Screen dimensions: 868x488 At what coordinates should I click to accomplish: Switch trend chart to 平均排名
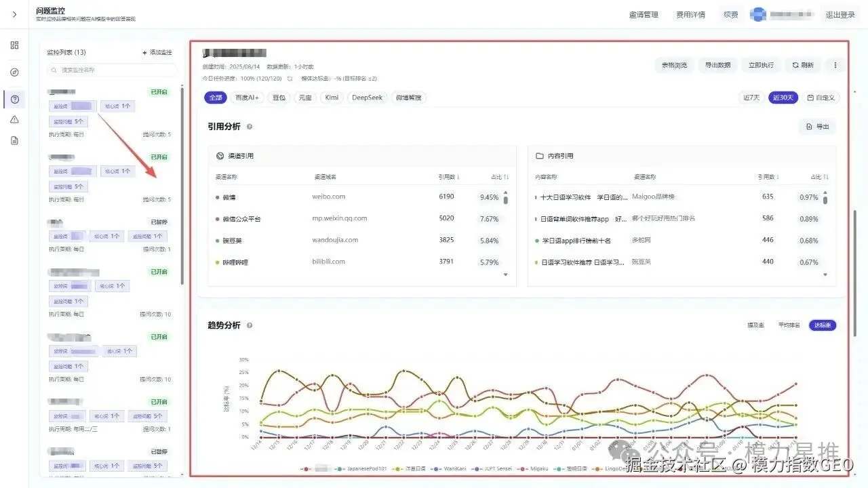click(x=789, y=325)
